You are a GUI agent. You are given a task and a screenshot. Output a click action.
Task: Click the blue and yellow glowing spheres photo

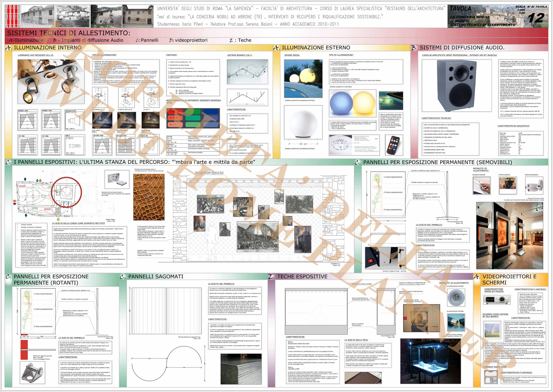tap(352, 104)
